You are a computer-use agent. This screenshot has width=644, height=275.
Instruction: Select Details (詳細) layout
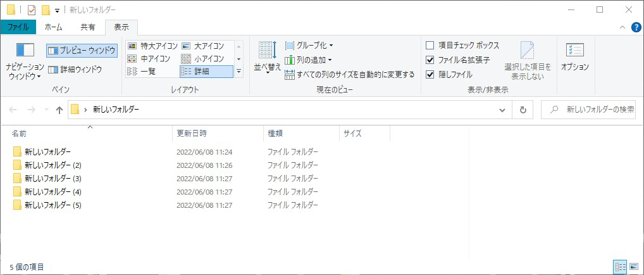pyautogui.click(x=206, y=71)
